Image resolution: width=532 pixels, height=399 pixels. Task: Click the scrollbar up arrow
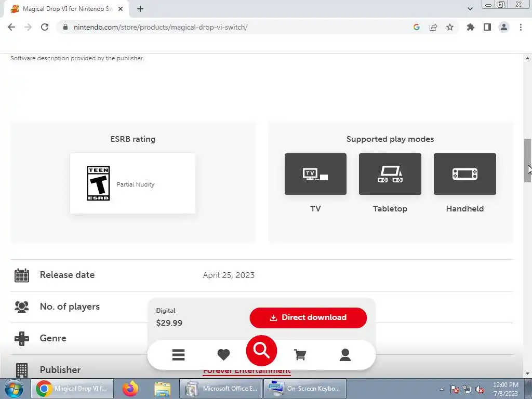527,58
